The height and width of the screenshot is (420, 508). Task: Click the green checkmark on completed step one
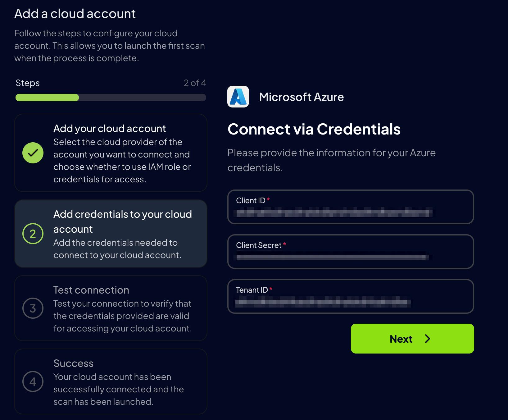(x=33, y=153)
